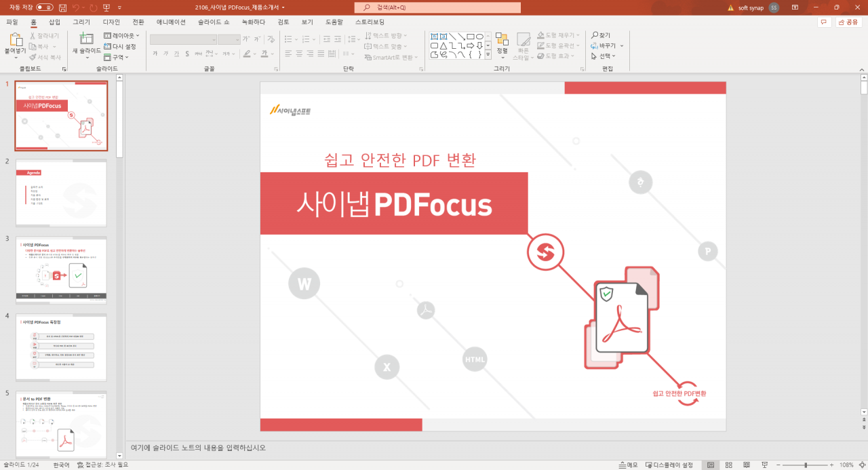Open the 애니메이션 ribbon tab
This screenshot has height=470, width=868.
[170, 21]
